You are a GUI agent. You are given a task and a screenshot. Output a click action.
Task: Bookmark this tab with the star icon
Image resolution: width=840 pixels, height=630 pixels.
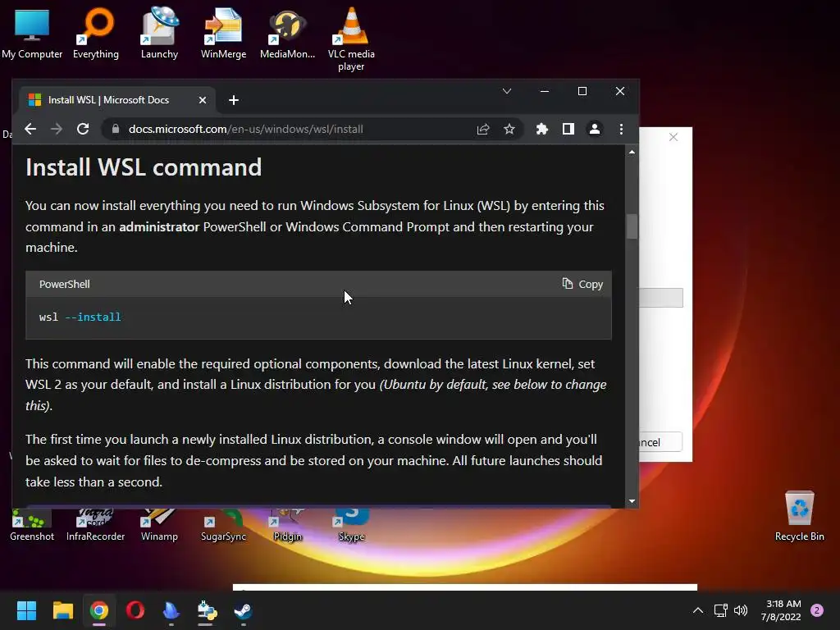pos(509,129)
